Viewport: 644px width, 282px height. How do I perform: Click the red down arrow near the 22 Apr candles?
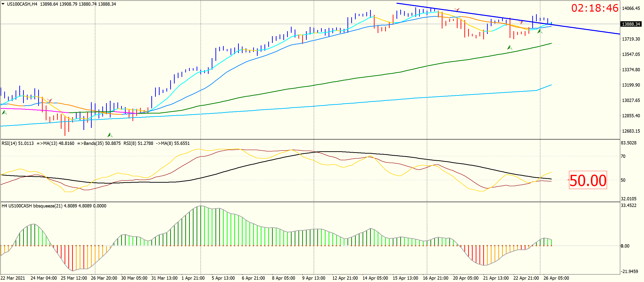coord(521,22)
